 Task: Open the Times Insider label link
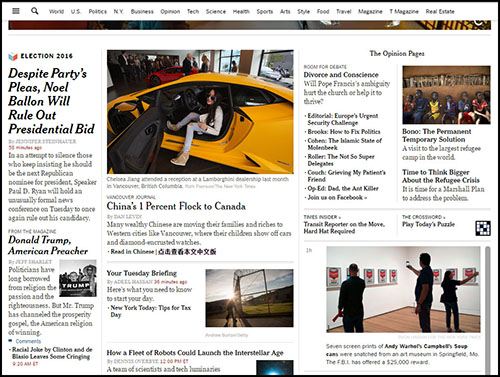[322, 217]
